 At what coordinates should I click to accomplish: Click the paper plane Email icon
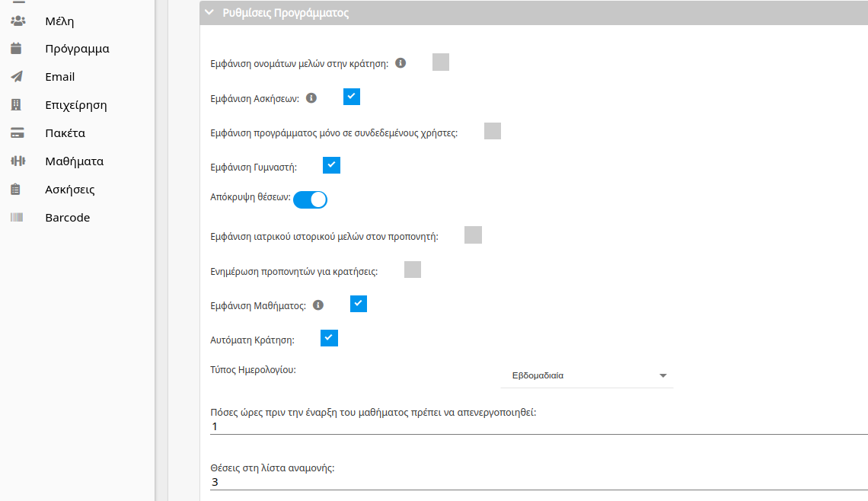tap(17, 76)
